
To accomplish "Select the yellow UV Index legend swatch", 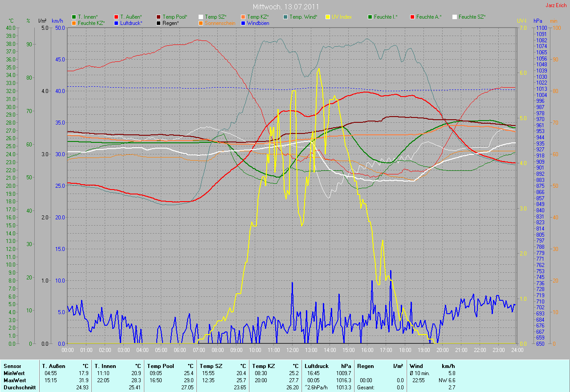I will (x=328, y=17).
